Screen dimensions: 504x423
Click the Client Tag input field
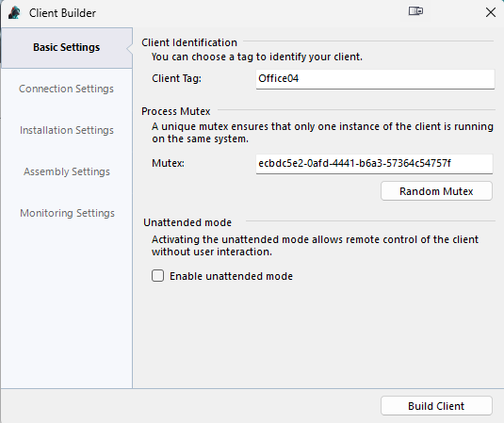click(x=375, y=79)
